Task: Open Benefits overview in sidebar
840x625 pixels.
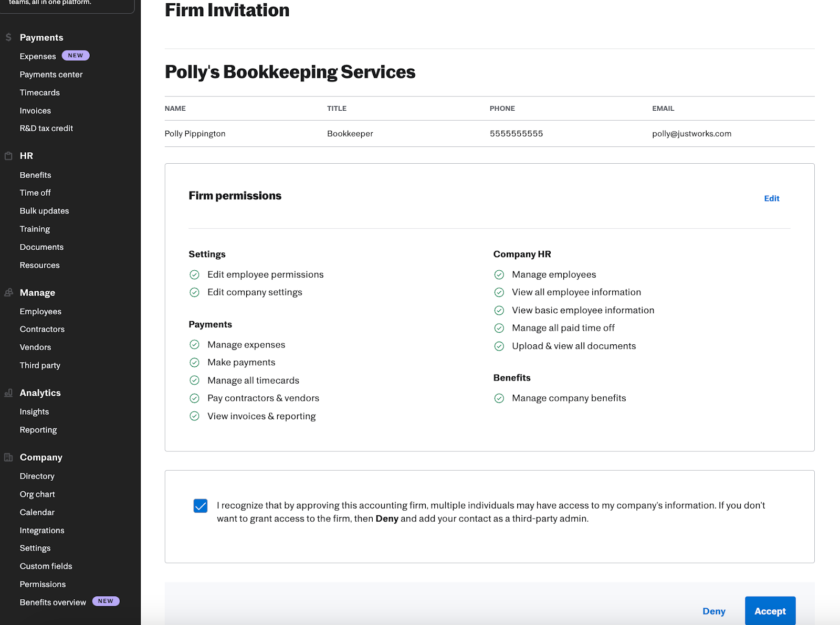Action: coord(53,602)
